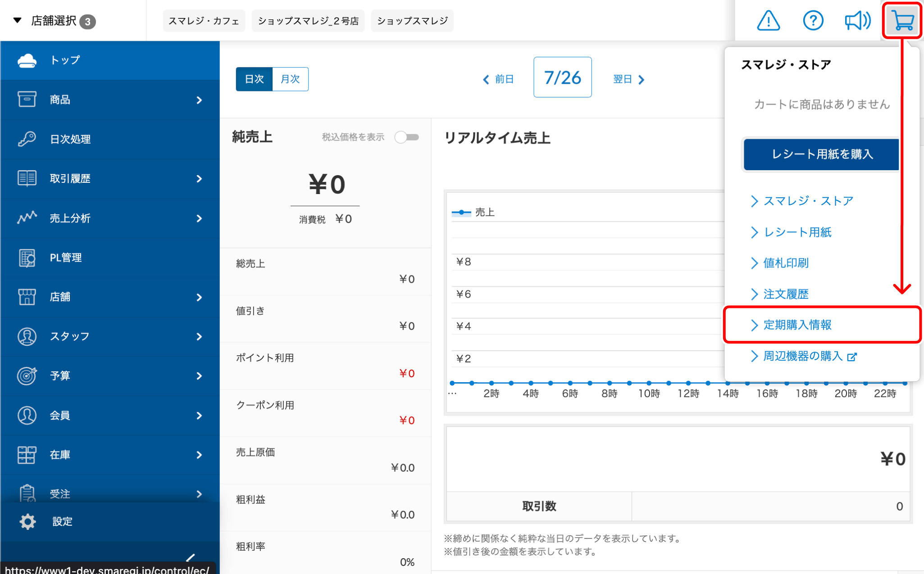
Task: Expand the 売上分析 submenu arrow
Action: [x=199, y=218]
